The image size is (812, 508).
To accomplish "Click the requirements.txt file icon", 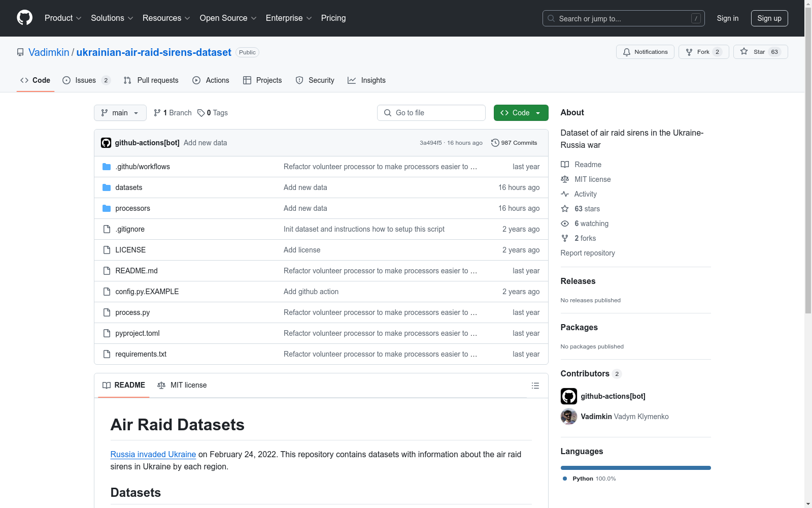I will pyautogui.click(x=107, y=354).
